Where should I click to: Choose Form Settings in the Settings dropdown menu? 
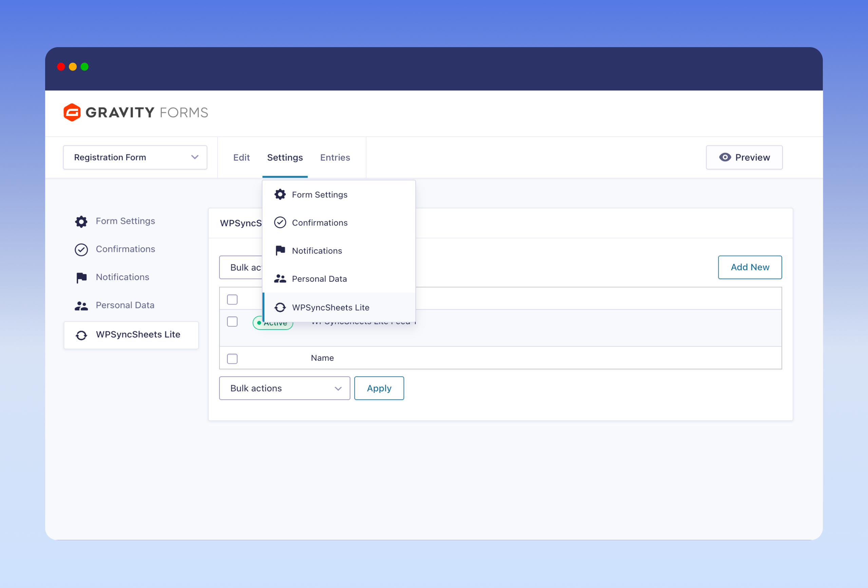pyautogui.click(x=339, y=195)
